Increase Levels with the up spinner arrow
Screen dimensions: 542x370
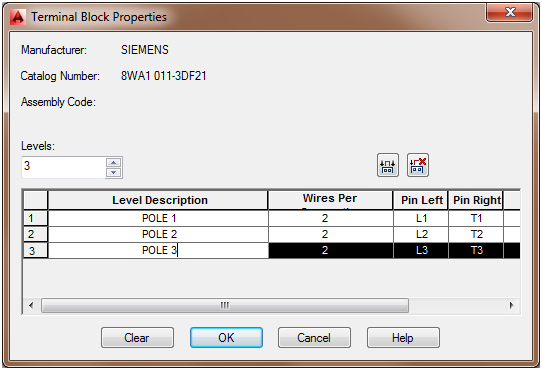114,163
